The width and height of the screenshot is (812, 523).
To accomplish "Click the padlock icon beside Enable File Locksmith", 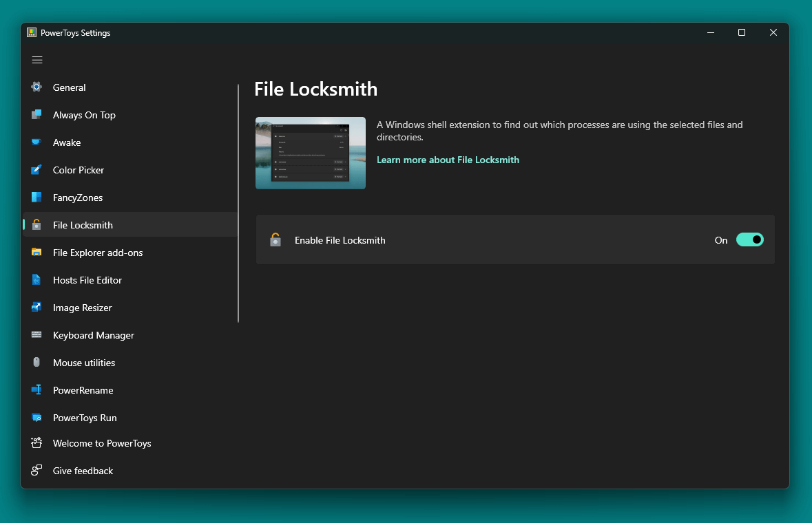I will point(275,239).
